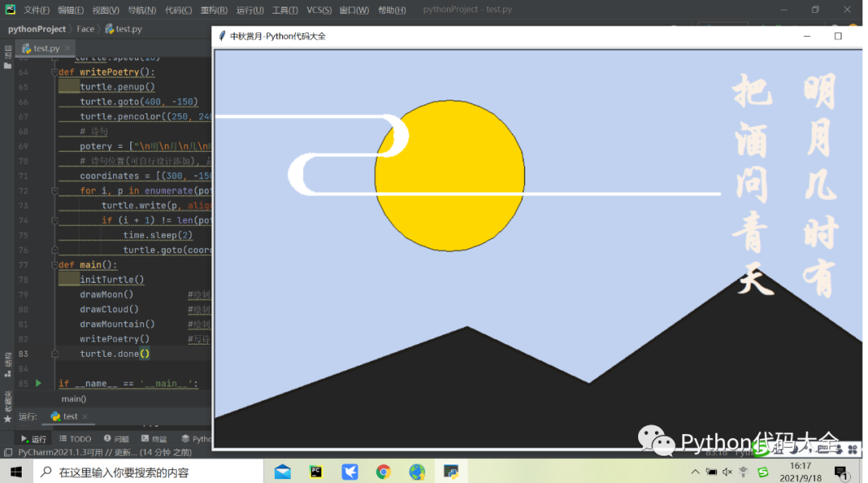The image size is (868, 483).
Task: Click on 'time.sleep(2)' code line
Action: pos(158,235)
